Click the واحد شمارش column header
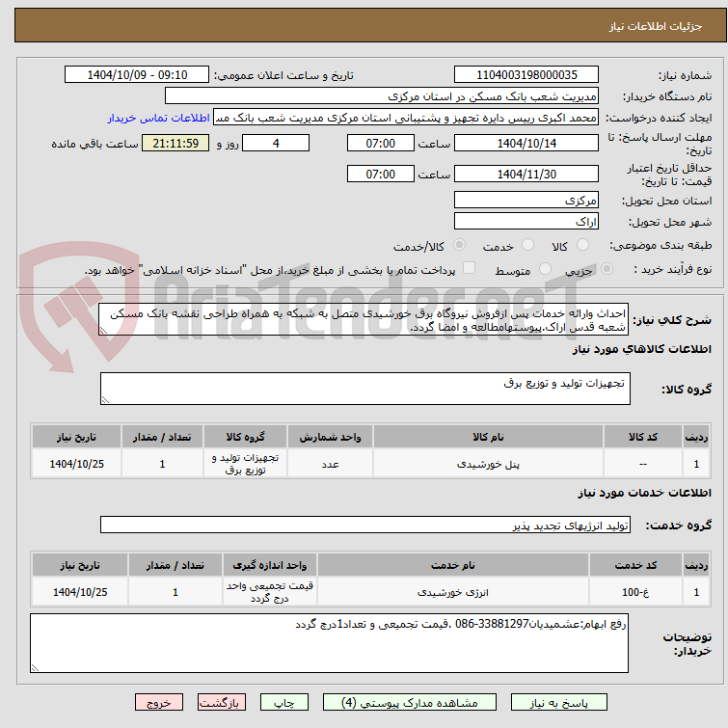The width and height of the screenshot is (728, 728). [330, 437]
